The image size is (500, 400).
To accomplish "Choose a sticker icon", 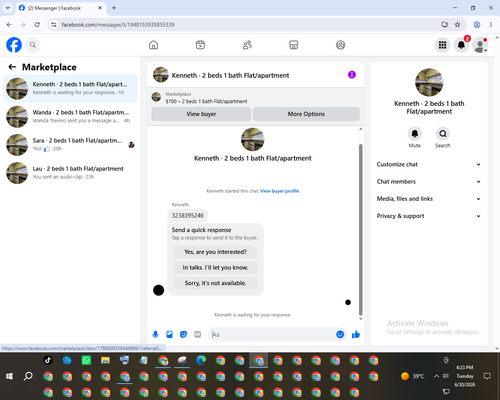I will tap(183, 334).
